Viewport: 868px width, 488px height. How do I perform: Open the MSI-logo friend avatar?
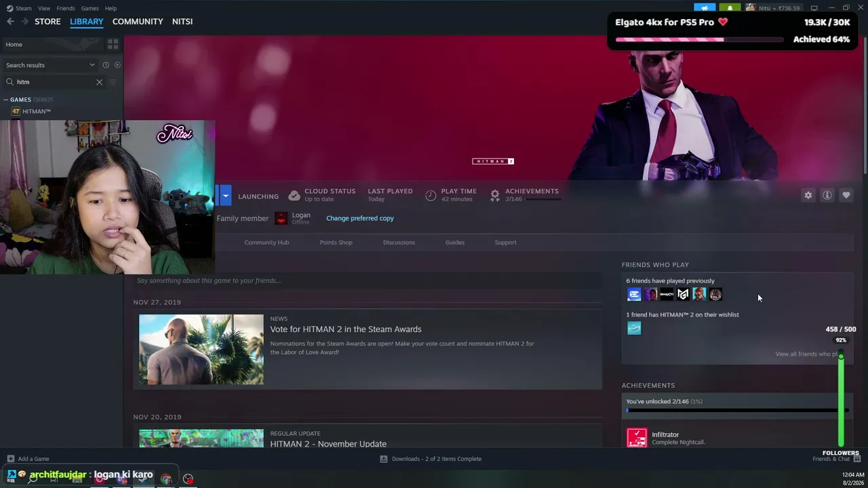pyautogui.click(x=683, y=294)
